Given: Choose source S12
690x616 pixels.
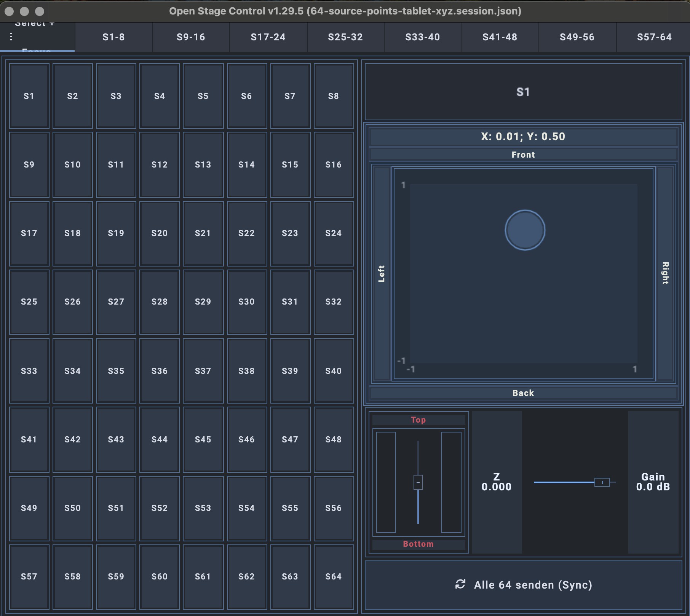Looking at the screenshot, I should tap(160, 164).
